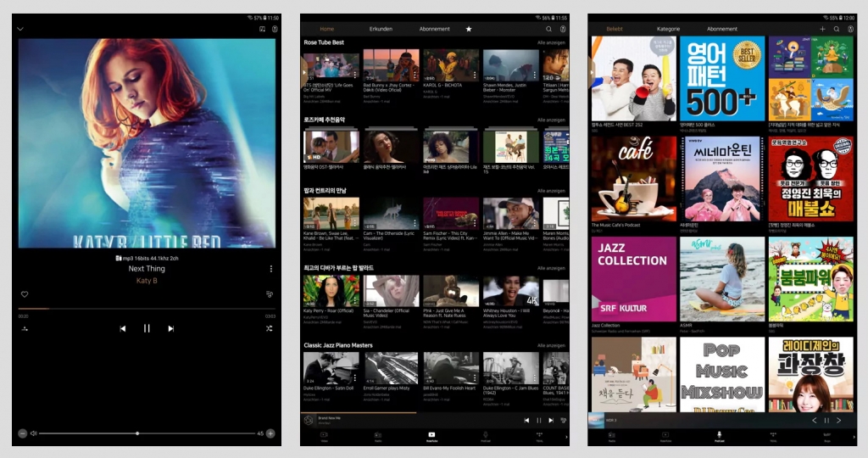Open the Abonnement tab in RoseTube screen
The image size is (868, 458).
point(435,29)
